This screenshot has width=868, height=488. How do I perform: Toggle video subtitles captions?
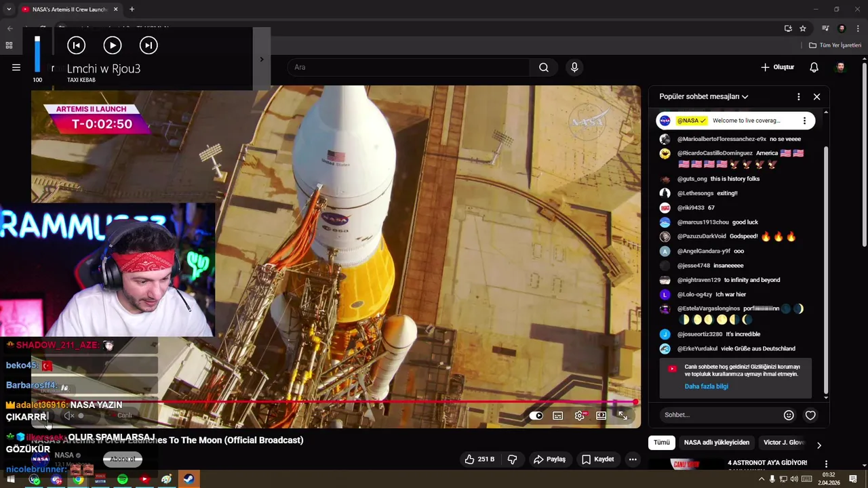click(557, 415)
